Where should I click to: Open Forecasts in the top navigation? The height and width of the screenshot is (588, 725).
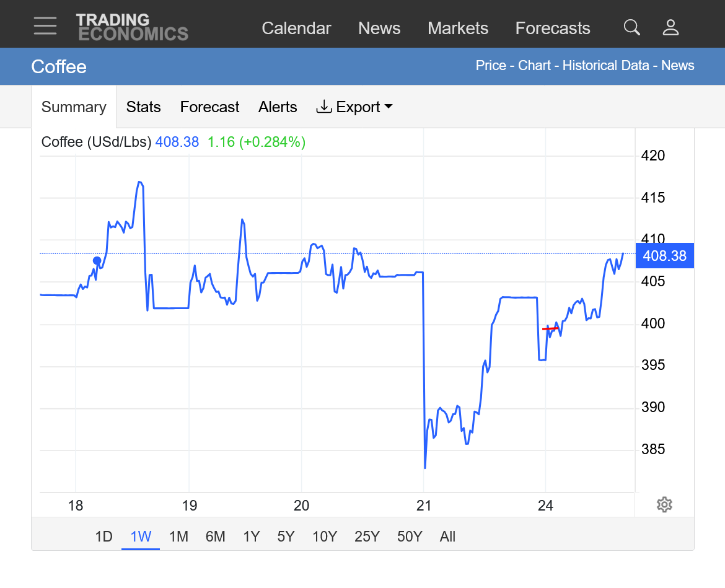[x=553, y=29]
